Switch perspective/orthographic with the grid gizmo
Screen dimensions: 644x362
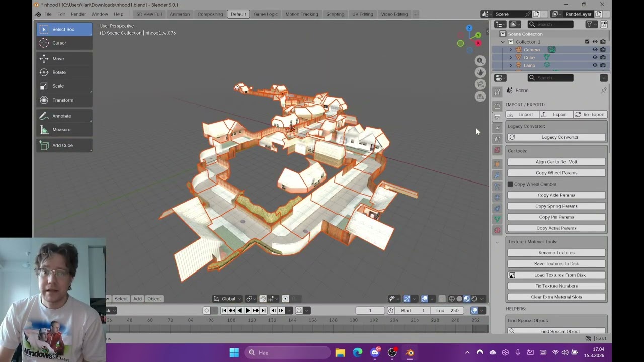tap(480, 96)
